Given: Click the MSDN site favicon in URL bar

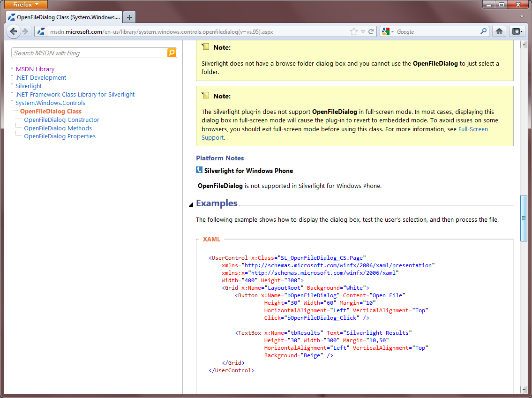Looking at the screenshot, I should point(41,31).
